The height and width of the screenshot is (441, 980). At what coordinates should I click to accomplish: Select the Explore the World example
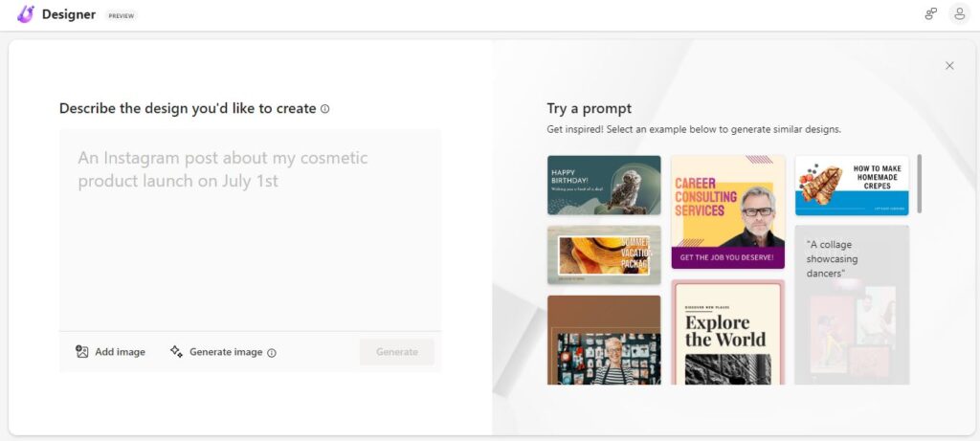coord(727,332)
